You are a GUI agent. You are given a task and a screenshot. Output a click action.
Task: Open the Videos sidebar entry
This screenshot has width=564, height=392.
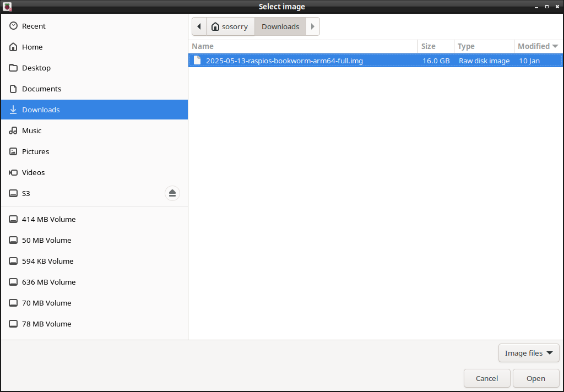click(94, 173)
